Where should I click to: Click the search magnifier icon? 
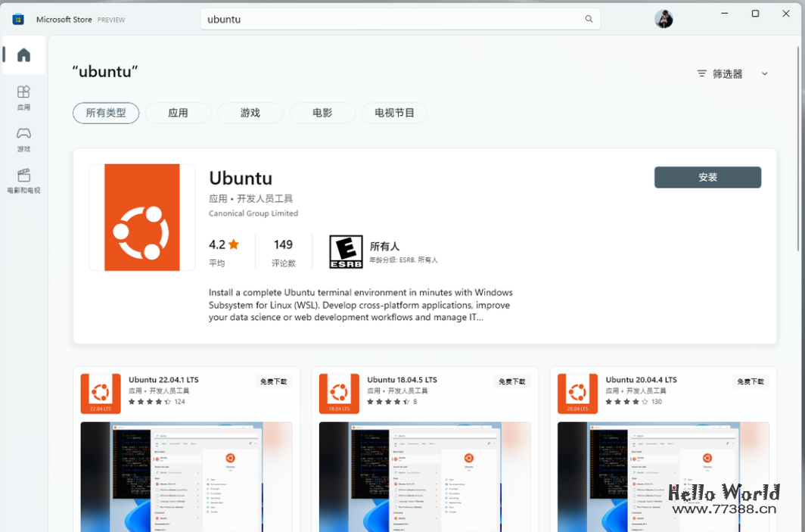[589, 19]
